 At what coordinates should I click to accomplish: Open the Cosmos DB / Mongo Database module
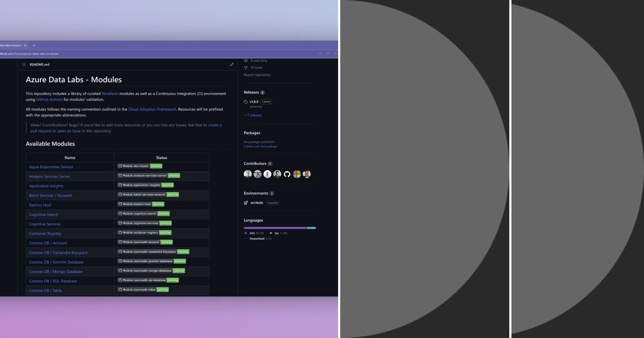click(x=56, y=271)
